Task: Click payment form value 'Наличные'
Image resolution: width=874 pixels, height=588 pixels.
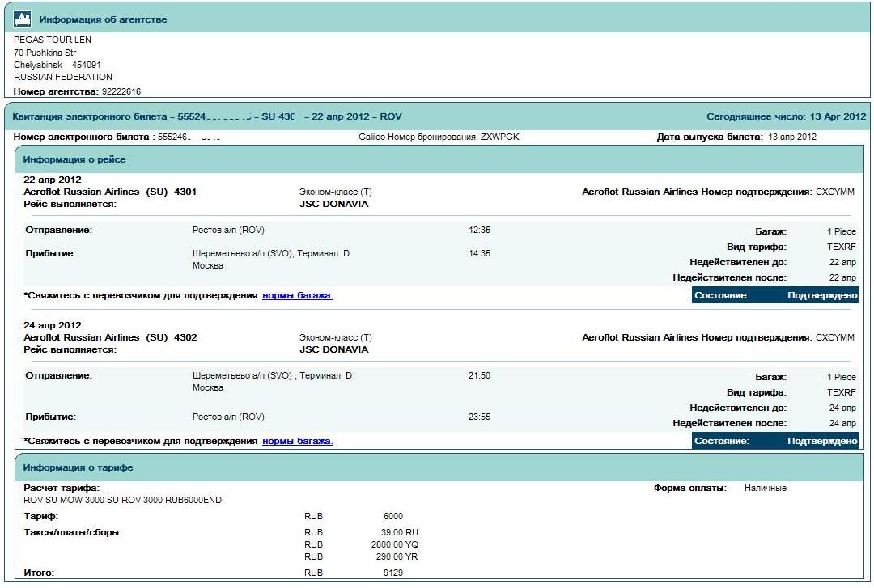Action: (x=766, y=488)
